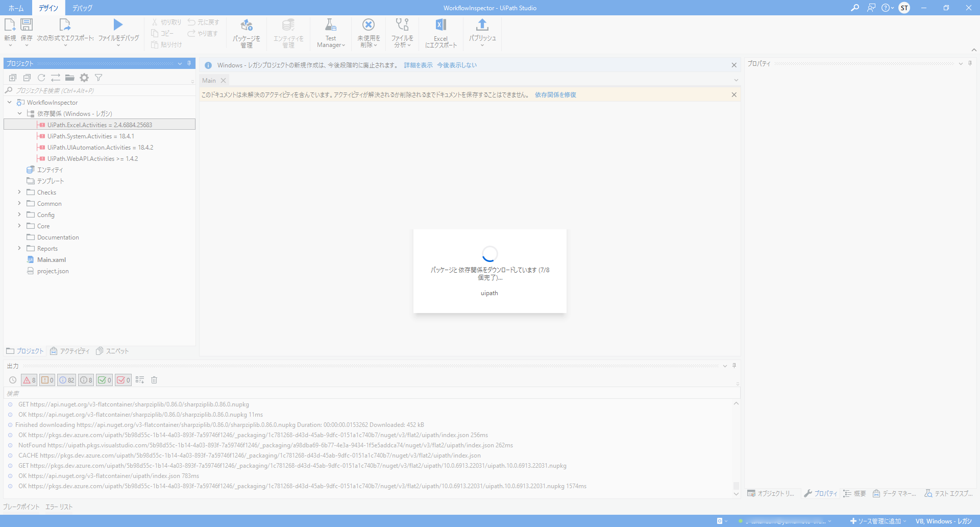This screenshot has width=980, height=527.
Task: Open Test Manager in the ribbon
Action: tap(331, 33)
